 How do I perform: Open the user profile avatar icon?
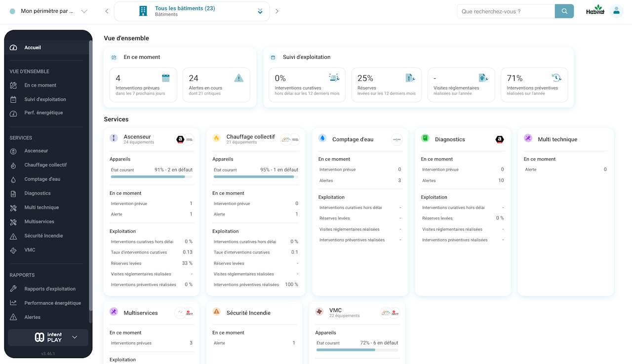[616, 11]
